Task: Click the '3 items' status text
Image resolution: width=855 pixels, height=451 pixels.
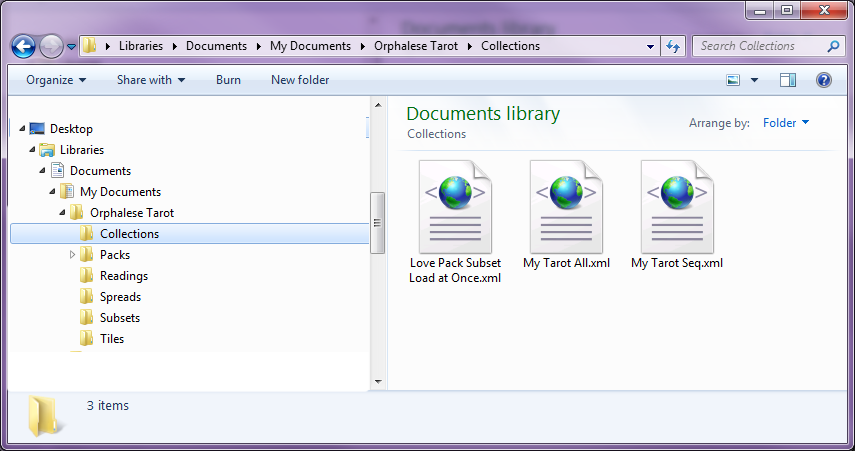Action: coord(108,405)
